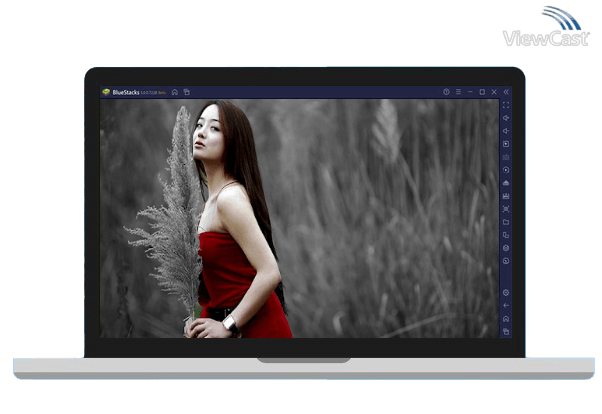Collapse the BlueStacks side toolbar with double chevron
Viewport: 602px width, 414px height.
point(506,92)
